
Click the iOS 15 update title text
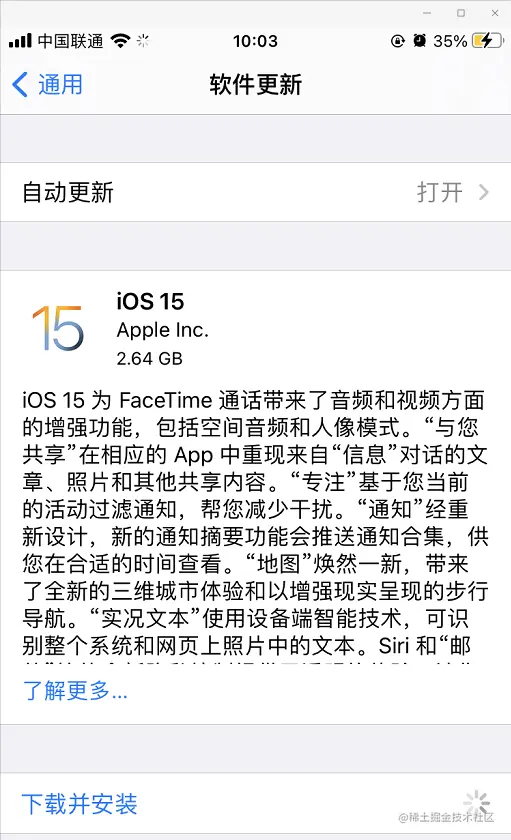point(151,302)
